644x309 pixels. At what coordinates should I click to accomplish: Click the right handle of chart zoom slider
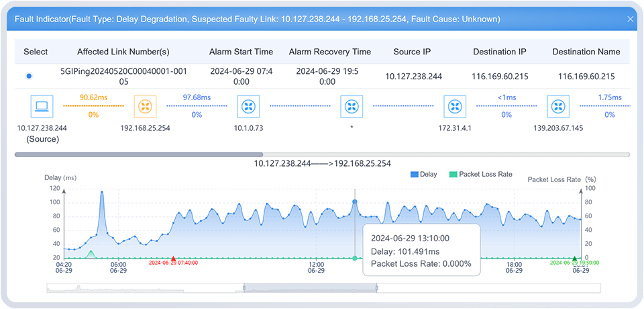tap(377, 288)
